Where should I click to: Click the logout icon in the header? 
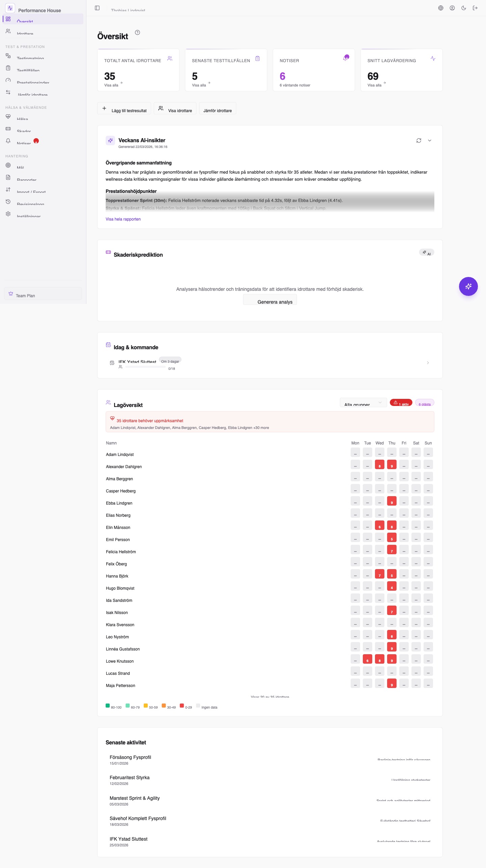(475, 8)
